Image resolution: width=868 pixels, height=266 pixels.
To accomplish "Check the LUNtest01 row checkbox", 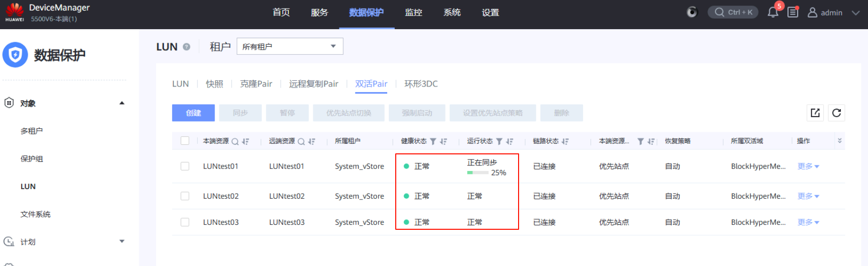I will point(185,166).
